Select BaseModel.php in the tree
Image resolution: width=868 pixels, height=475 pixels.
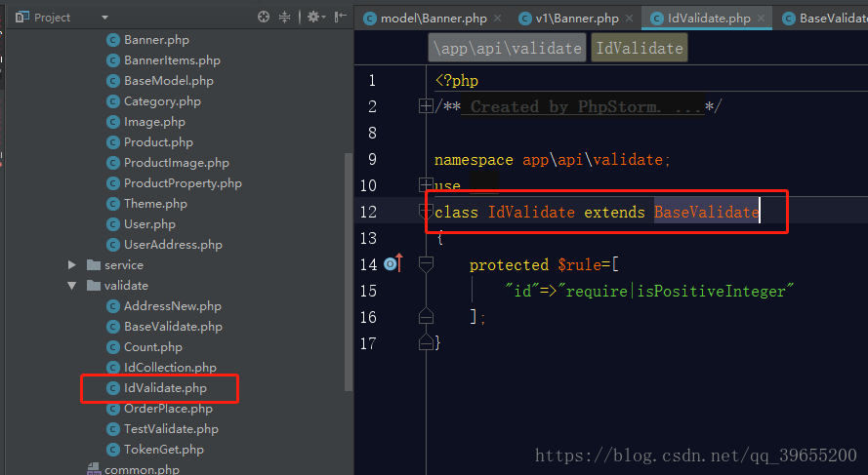[169, 81]
